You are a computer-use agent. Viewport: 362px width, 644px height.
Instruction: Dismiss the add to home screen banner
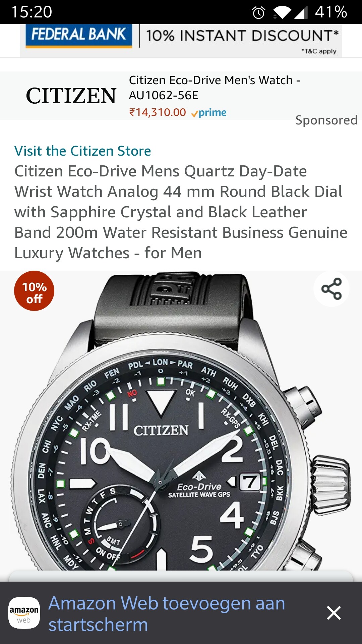point(334,613)
